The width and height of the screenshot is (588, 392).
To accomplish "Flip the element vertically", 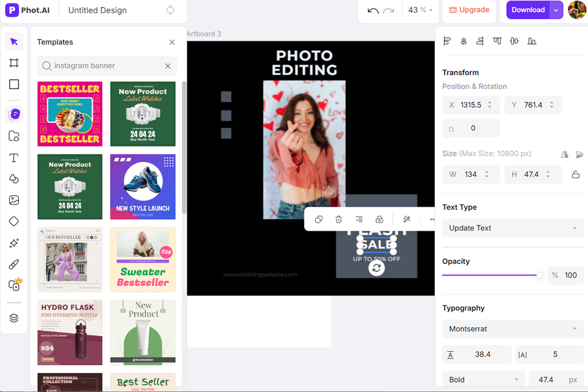I will point(580,154).
